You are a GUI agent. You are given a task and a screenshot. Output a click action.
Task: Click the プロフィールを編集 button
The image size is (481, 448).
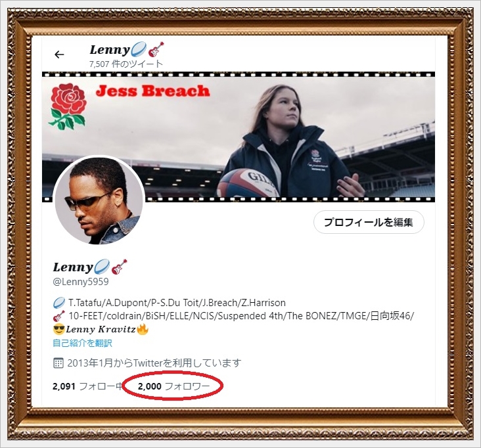[369, 222]
